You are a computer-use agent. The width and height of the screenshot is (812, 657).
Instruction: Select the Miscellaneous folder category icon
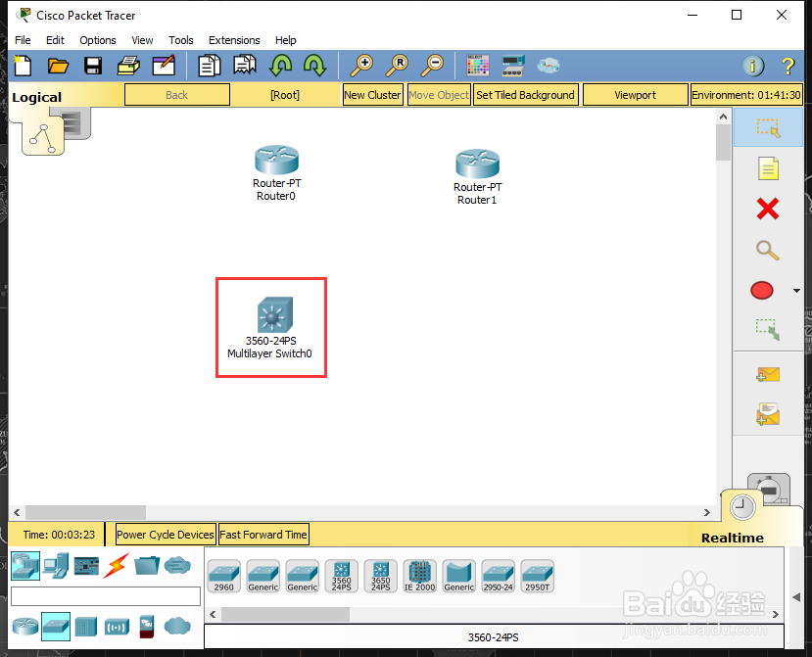click(147, 565)
